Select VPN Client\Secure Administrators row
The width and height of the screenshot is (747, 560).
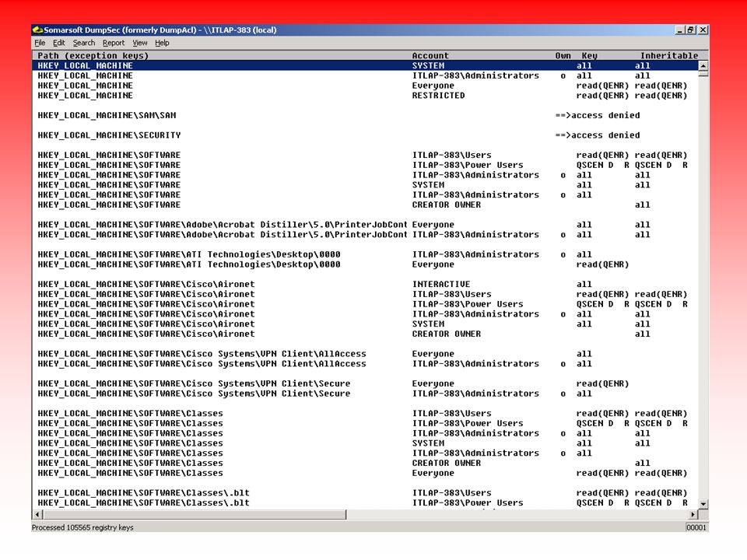coord(365,394)
